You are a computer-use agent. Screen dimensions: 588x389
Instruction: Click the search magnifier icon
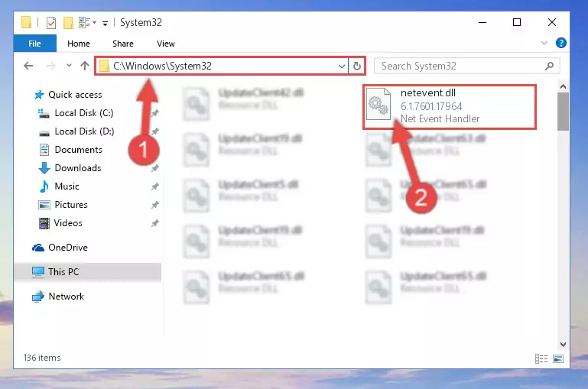(549, 66)
